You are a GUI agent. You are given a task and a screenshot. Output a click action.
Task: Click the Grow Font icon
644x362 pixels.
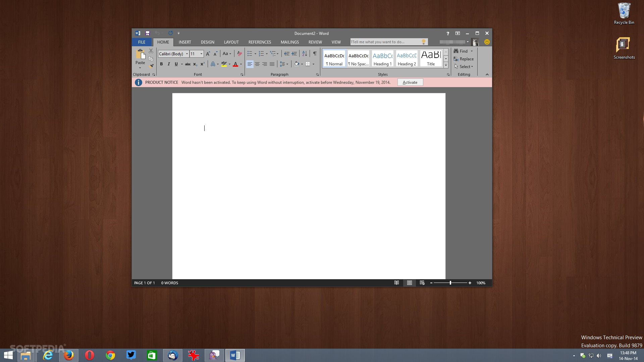click(208, 54)
